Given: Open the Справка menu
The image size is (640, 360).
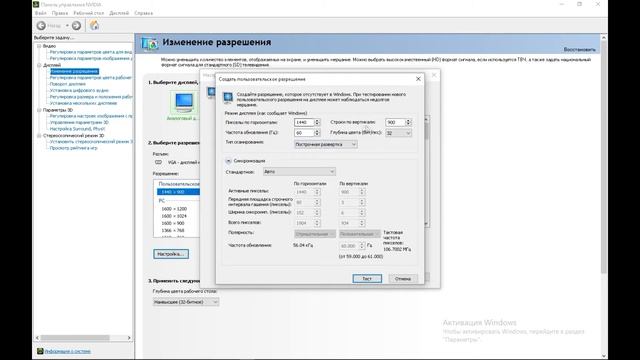Looking at the screenshot, I should point(144,13).
